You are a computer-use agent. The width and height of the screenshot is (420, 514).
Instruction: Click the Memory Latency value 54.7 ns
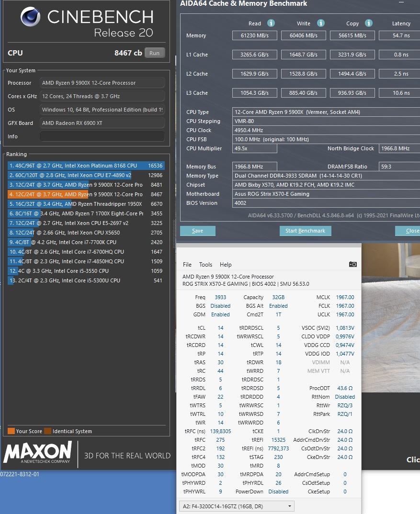[x=400, y=35]
